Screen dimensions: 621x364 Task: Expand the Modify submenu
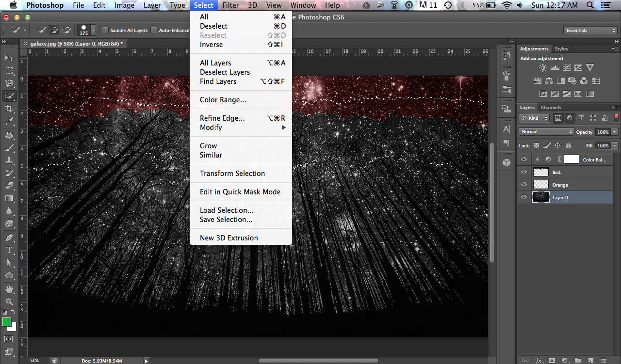241,127
